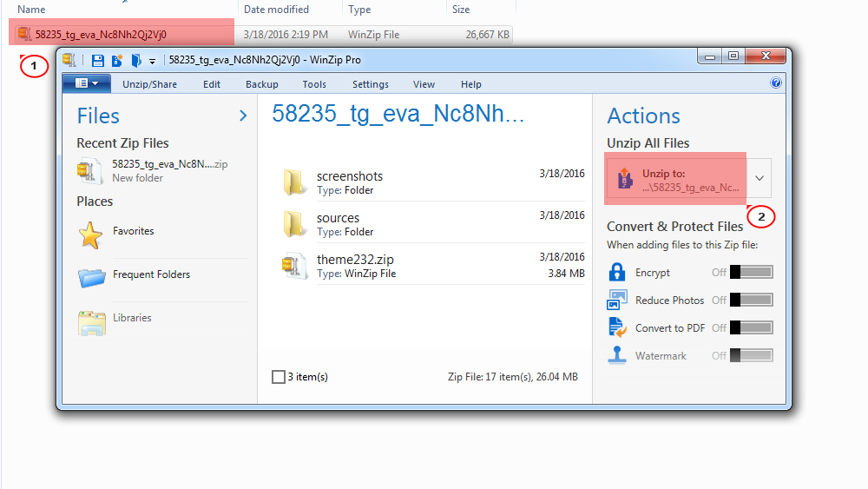Sort by Name column header in Explorer
868x489 pixels.
pos(31,10)
